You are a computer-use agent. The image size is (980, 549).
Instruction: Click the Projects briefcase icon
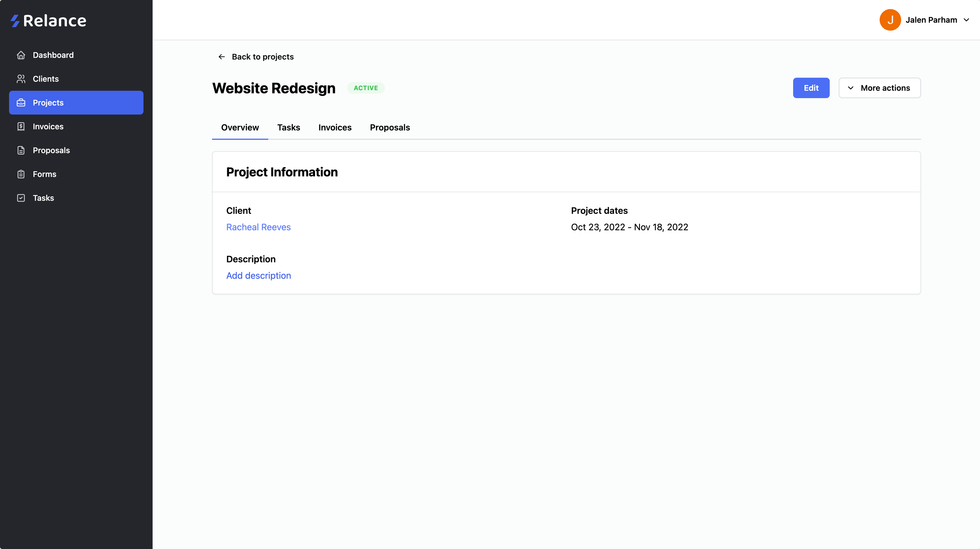click(x=21, y=103)
